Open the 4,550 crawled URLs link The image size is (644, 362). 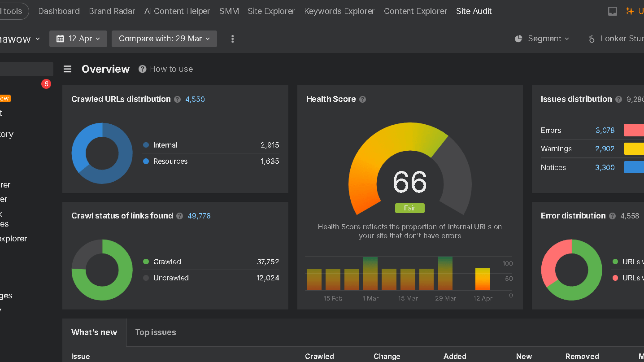point(195,99)
